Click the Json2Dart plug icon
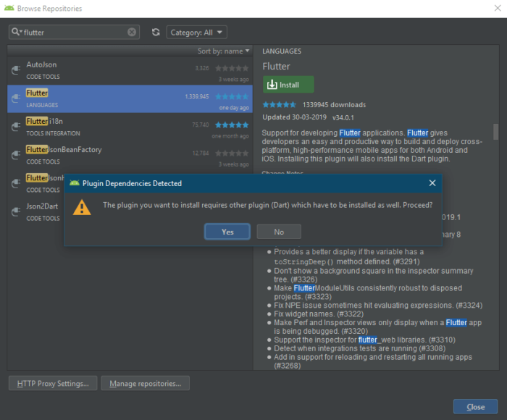The width and height of the screenshot is (507, 420). [x=16, y=211]
